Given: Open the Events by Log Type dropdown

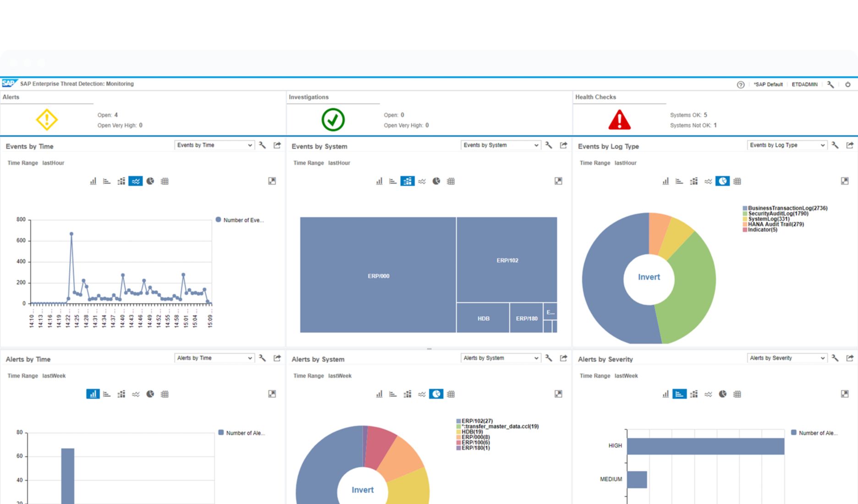Looking at the screenshot, I should pyautogui.click(x=787, y=145).
